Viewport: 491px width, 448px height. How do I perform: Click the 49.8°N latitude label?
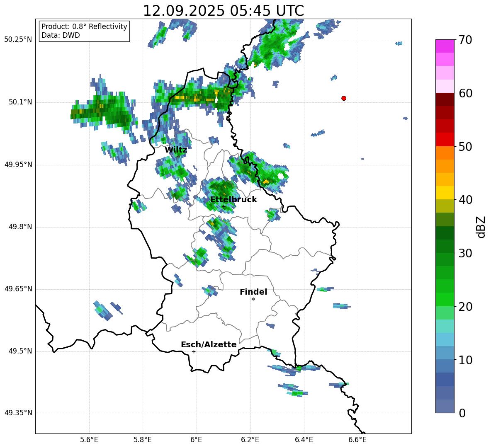tap(20, 227)
